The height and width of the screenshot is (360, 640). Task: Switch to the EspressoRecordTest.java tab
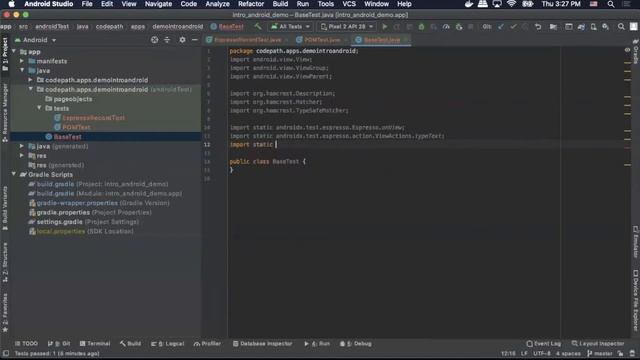pos(248,40)
